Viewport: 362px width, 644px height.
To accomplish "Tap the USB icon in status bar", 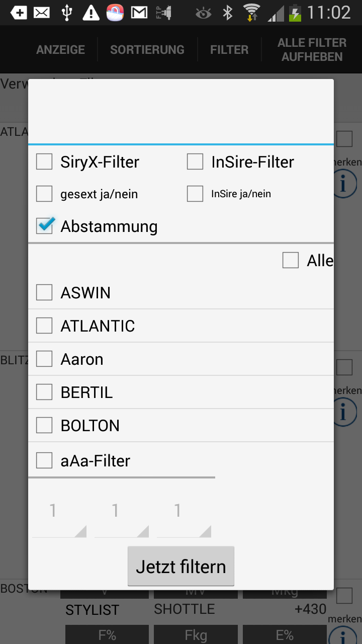I will 66,13.
